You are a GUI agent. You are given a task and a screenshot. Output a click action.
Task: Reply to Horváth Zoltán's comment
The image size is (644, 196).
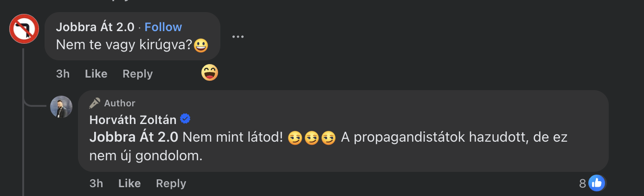tap(171, 183)
